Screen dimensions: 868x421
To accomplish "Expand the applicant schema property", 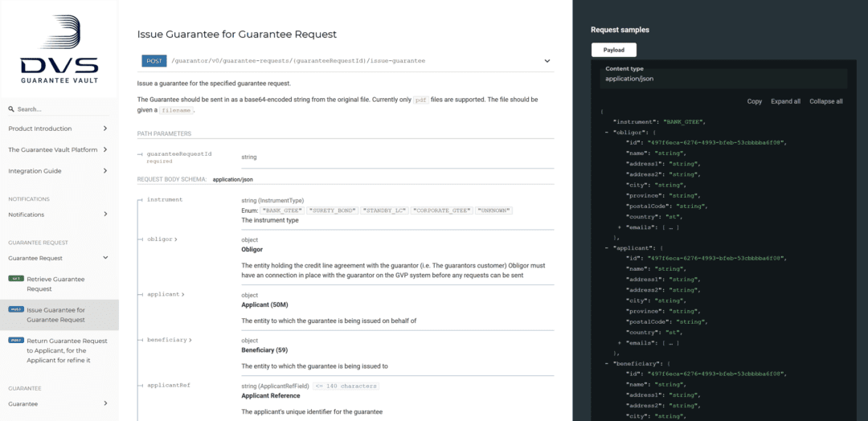I will 166,294.
